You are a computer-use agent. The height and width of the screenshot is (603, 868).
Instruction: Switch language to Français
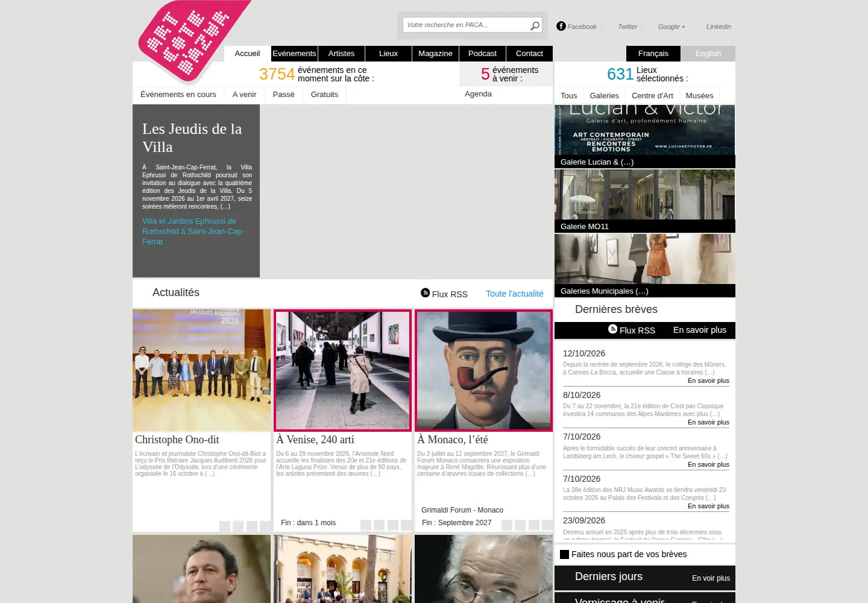653,54
